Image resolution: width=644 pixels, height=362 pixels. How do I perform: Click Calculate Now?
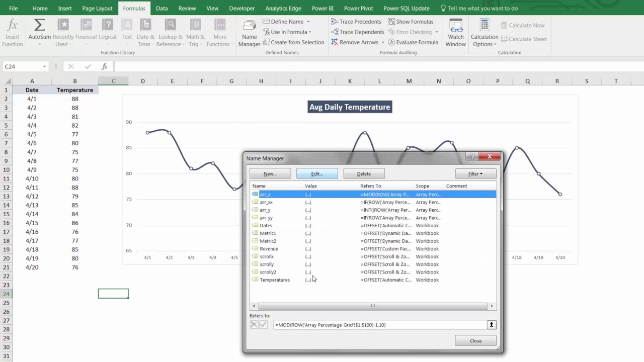[522, 25]
